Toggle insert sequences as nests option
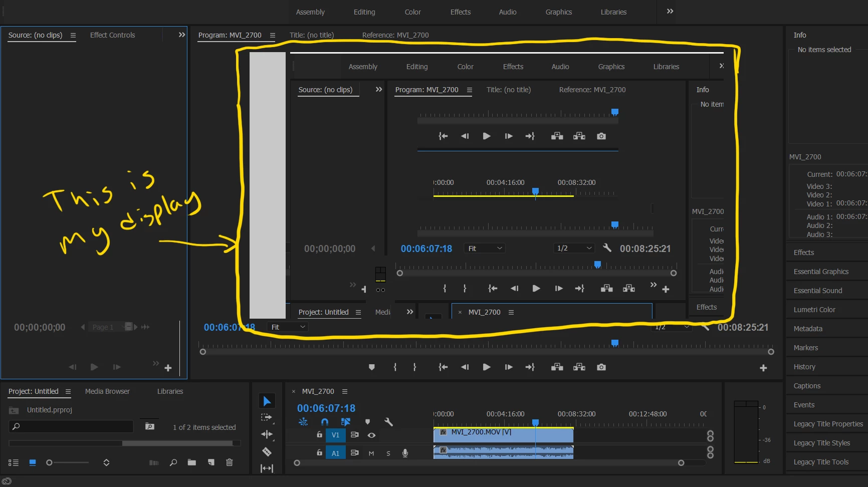The image size is (868, 487). (303, 422)
